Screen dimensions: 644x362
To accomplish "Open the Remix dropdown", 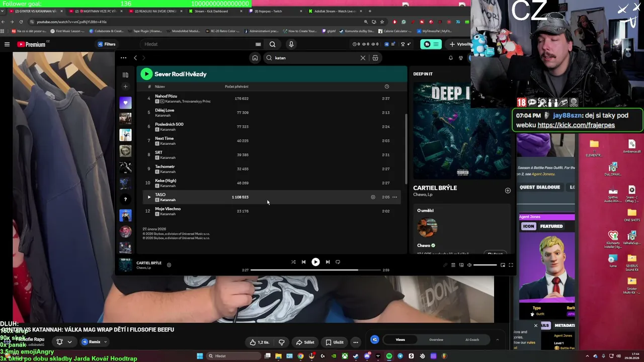I will 95,342.
